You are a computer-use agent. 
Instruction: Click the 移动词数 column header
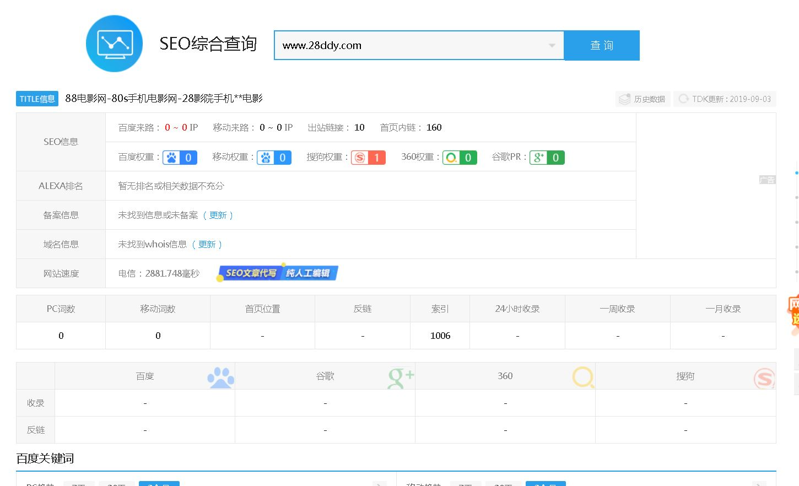pos(158,309)
